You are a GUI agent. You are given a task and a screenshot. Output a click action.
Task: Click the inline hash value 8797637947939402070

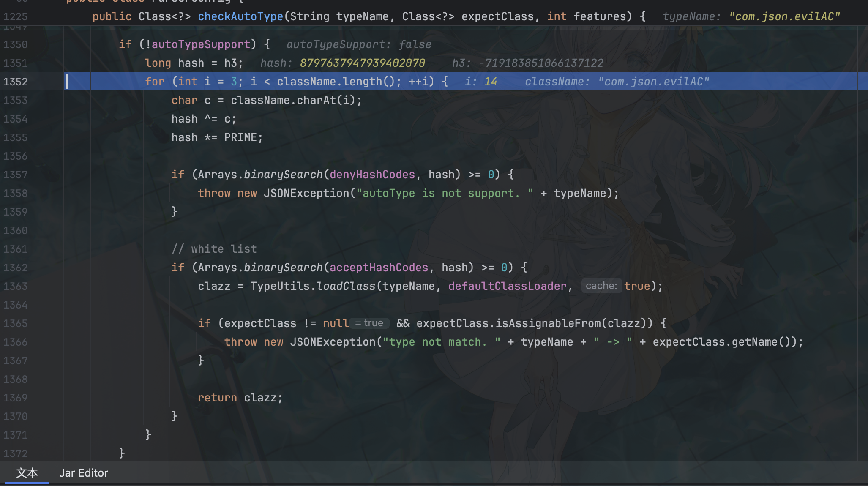click(362, 63)
